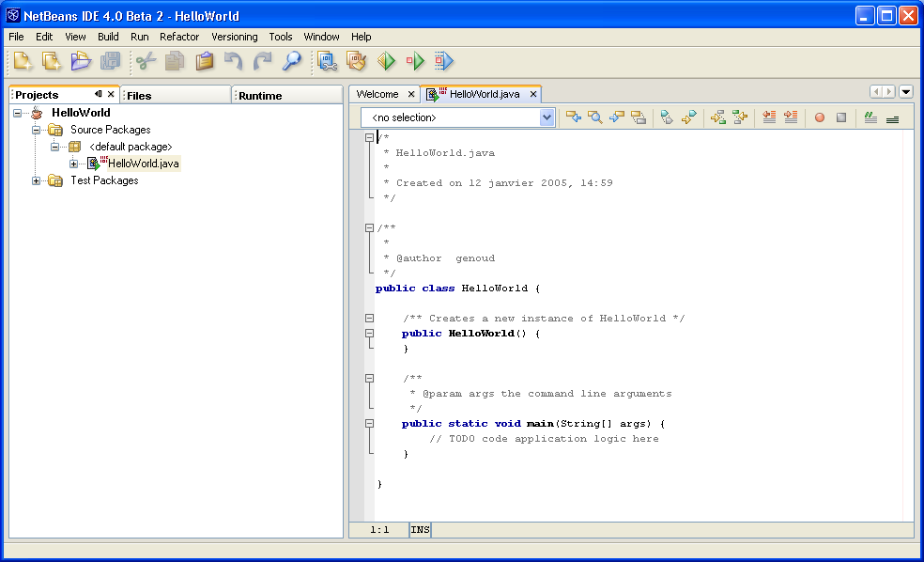Open the Build menu

[x=108, y=37]
